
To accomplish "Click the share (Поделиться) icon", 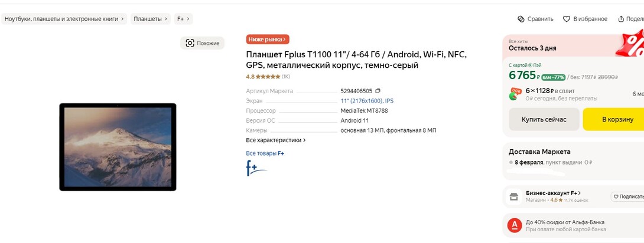I will point(621,19).
